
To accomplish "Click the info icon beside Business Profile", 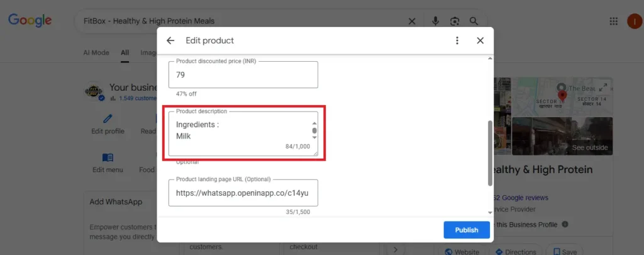I will (x=565, y=225).
